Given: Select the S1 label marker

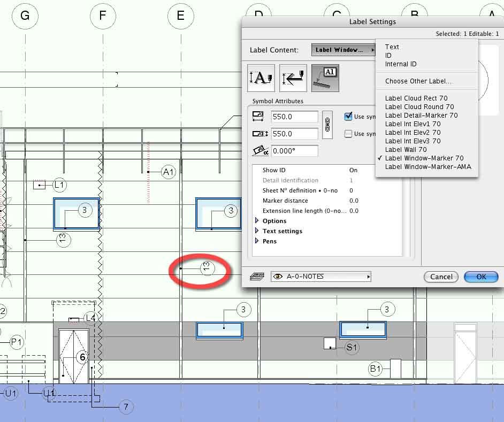Looking at the screenshot, I should [352, 347].
